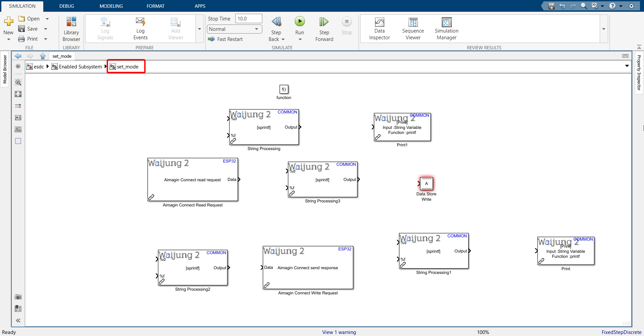Open the Model Browser side panel
The image size is (644, 336).
[x=5, y=69]
